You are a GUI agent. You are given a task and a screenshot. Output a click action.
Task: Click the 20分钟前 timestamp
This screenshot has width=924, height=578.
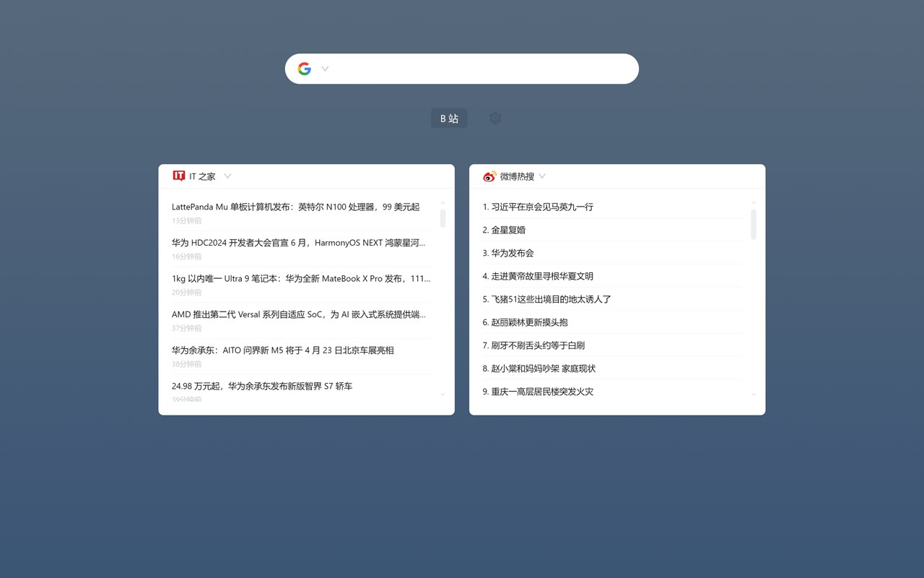[x=187, y=293]
